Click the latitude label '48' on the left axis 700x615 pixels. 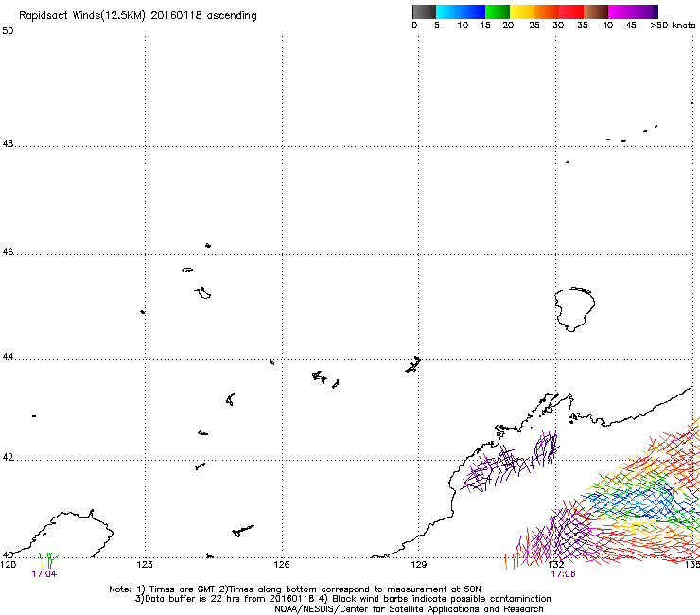pyautogui.click(x=8, y=144)
